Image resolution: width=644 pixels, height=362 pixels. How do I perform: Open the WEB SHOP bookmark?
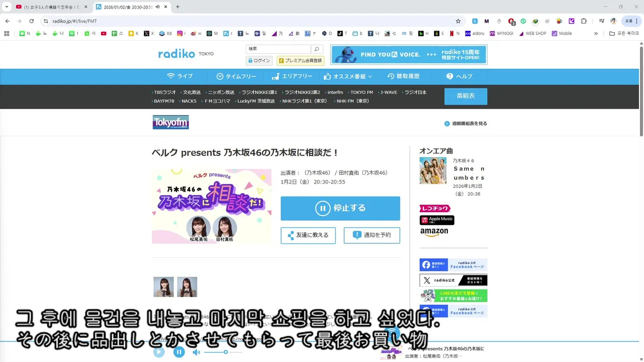click(x=532, y=33)
